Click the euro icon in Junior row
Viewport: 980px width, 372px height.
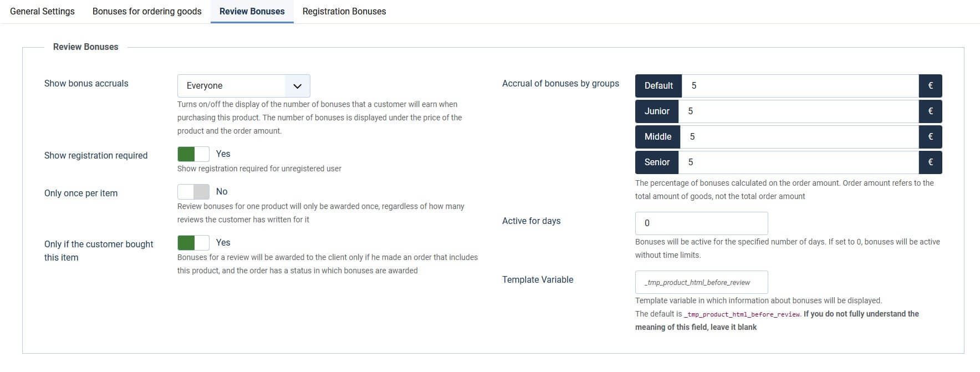tap(930, 111)
